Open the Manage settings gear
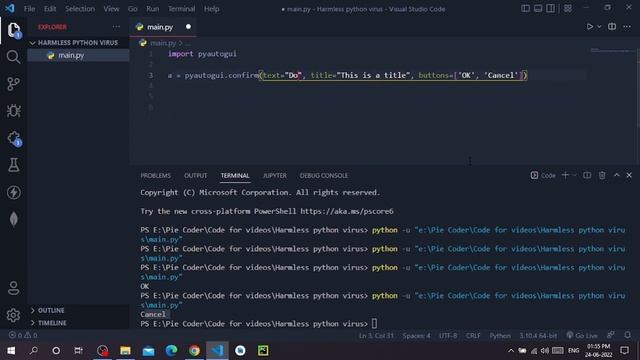Viewport: 640px width, 360px height. click(x=13, y=315)
